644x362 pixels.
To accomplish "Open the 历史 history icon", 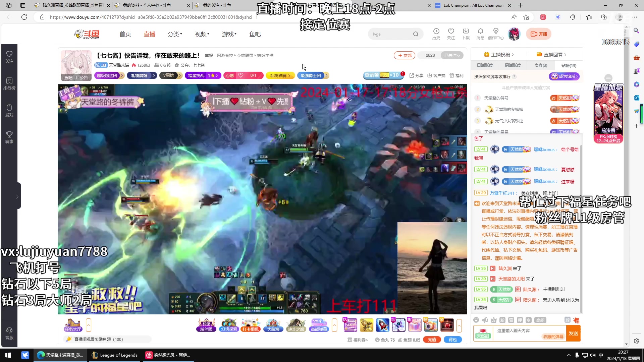I will pos(436,34).
